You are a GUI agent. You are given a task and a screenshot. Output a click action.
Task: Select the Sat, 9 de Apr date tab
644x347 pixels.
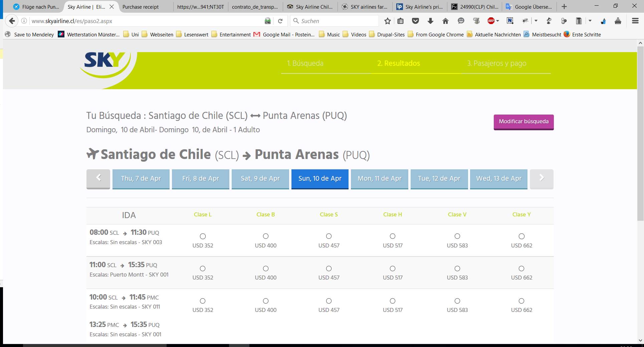click(x=260, y=179)
